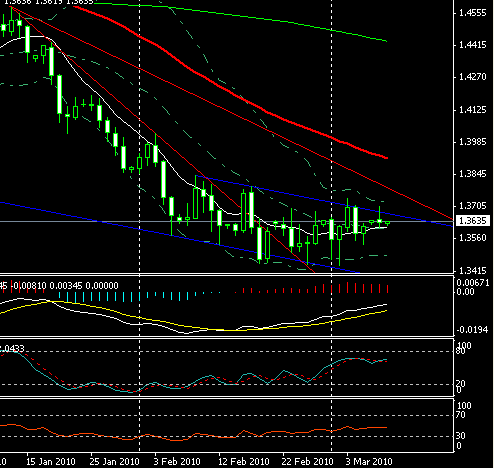Click the MACD scale value -0.0194
The image size is (494, 468).
(473, 330)
